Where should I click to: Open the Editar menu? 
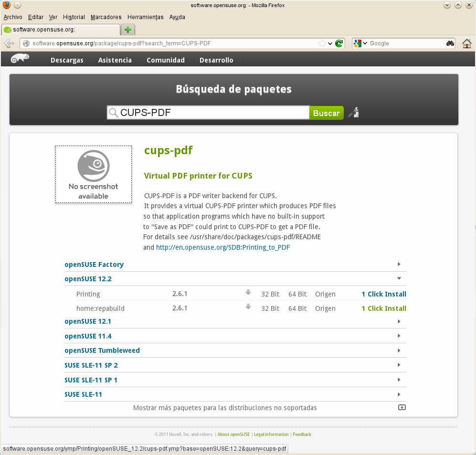35,17
